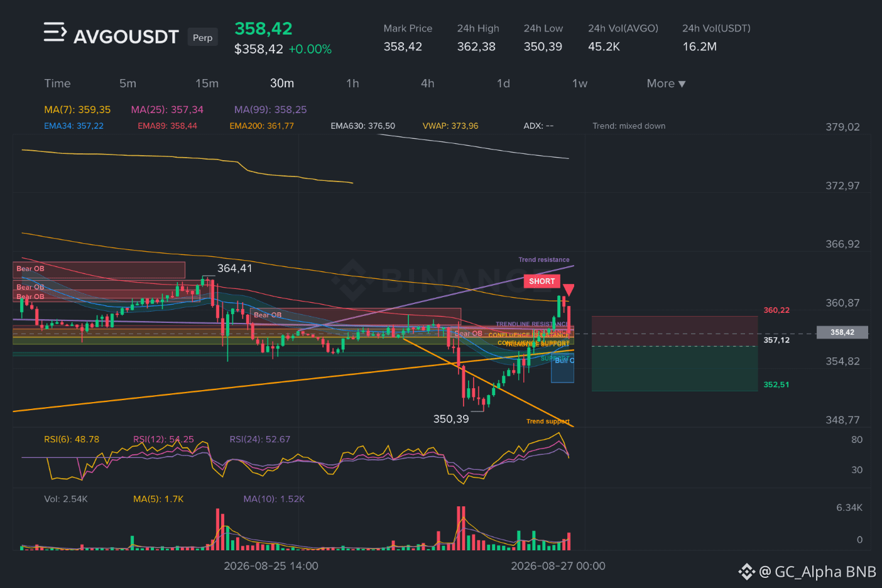Click the 24h Vol(AVGO) value 45.2K
Viewport: 882px width, 588px height.
click(x=604, y=46)
